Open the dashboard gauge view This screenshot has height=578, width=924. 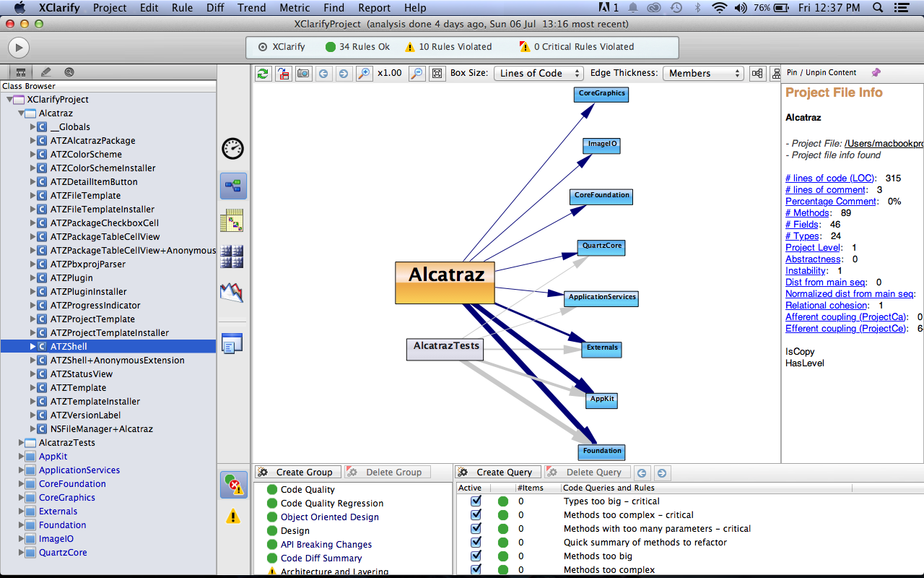(x=232, y=149)
